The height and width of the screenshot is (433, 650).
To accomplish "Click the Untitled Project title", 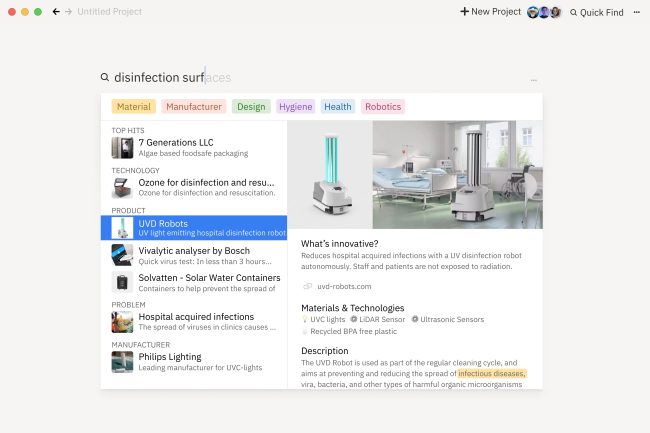I will (x=109, y=12).
